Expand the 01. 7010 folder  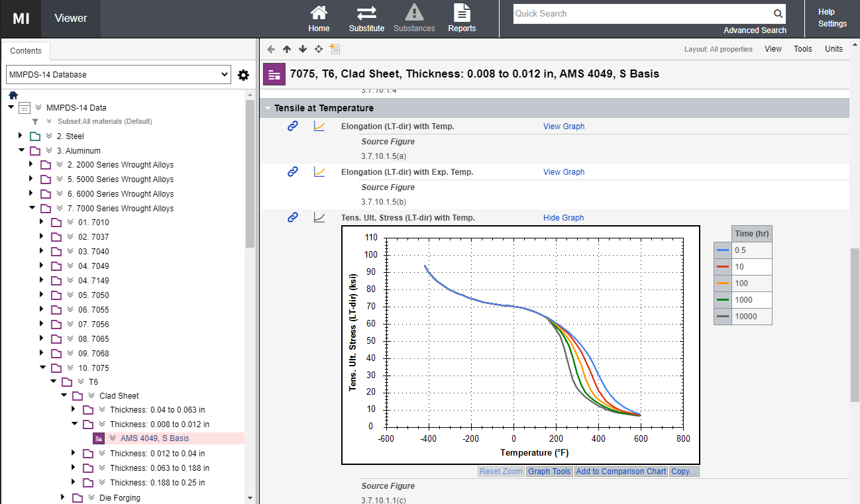tap(43, 222)
